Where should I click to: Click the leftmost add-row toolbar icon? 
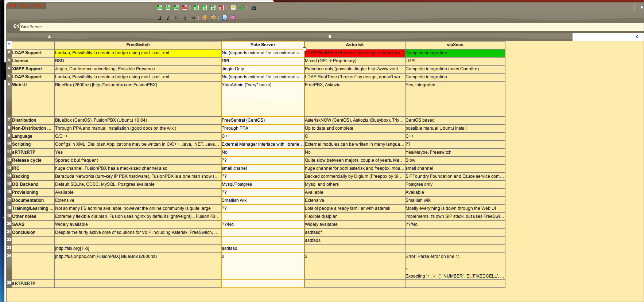159,7
